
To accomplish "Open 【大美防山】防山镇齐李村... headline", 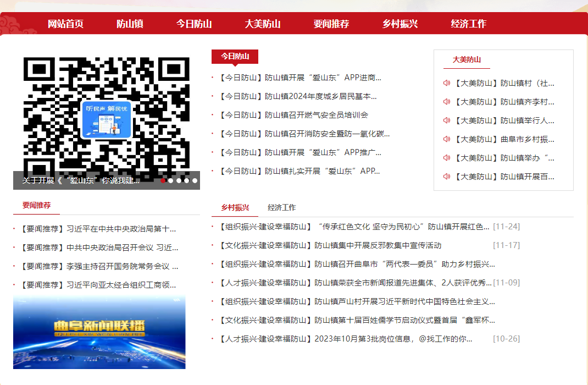I will coord(504,102).
